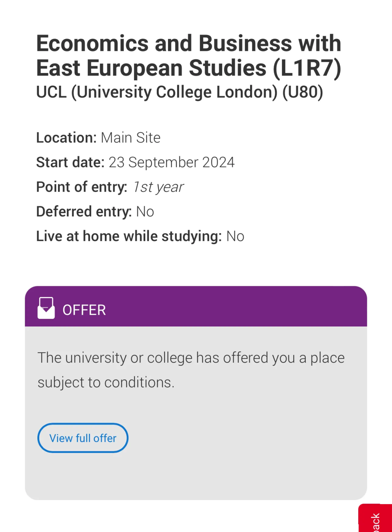Select the 23 September 2024 date value
This screenshot has width=392, height=532.
point(171,162)
